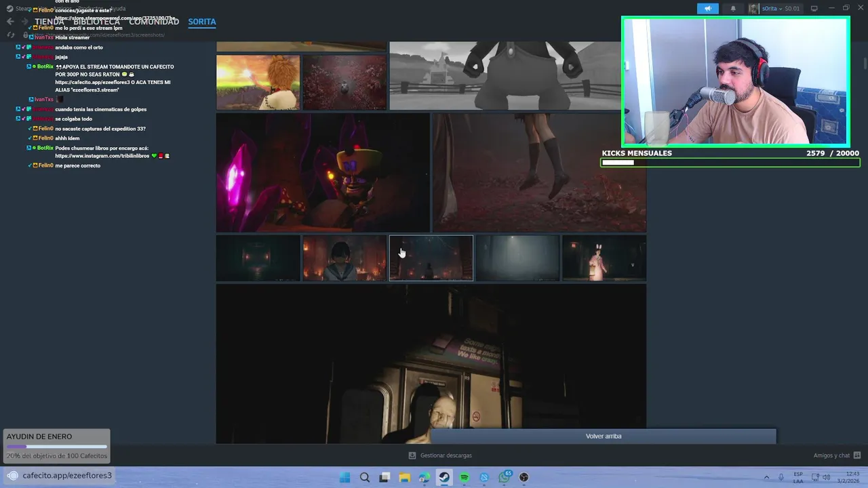Screen dimensions: 868x488
Task: Click the s0rita profile avatar
Action: tap(754, 9)
